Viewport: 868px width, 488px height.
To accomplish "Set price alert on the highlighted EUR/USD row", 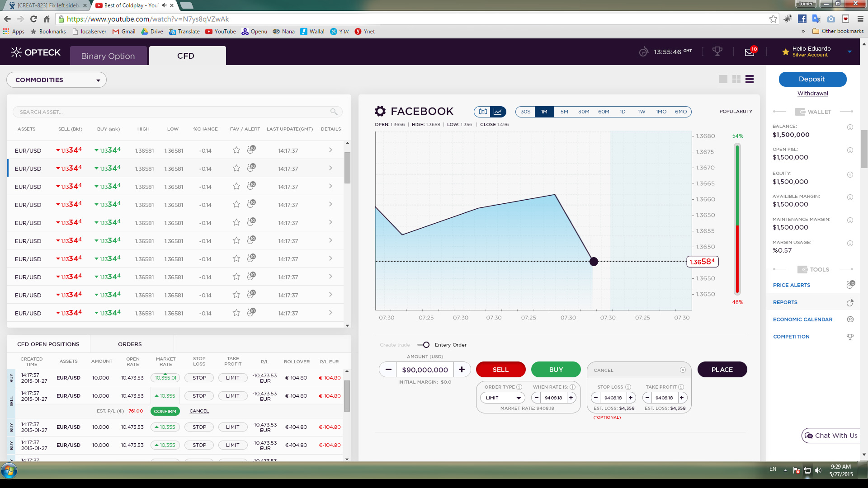I will pos(251,168).
